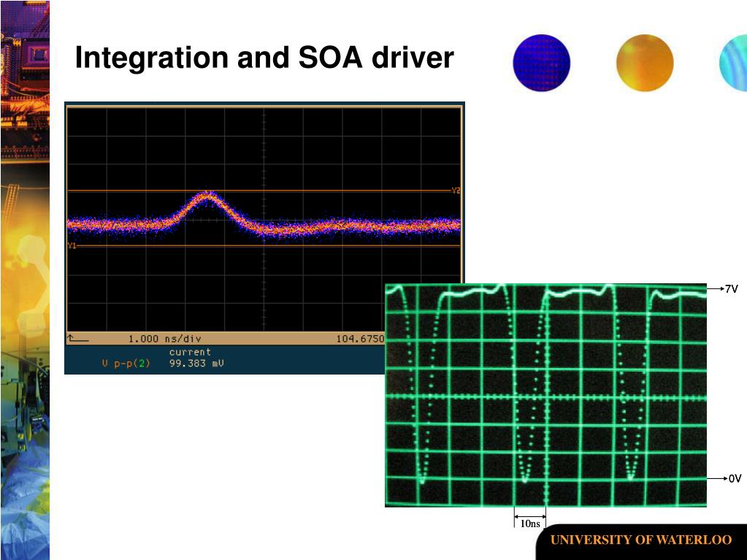The height and width of the screenshot is (560, 747).
Task: Click the green oscilloscope photo
Action: click(x=545, y=395)
